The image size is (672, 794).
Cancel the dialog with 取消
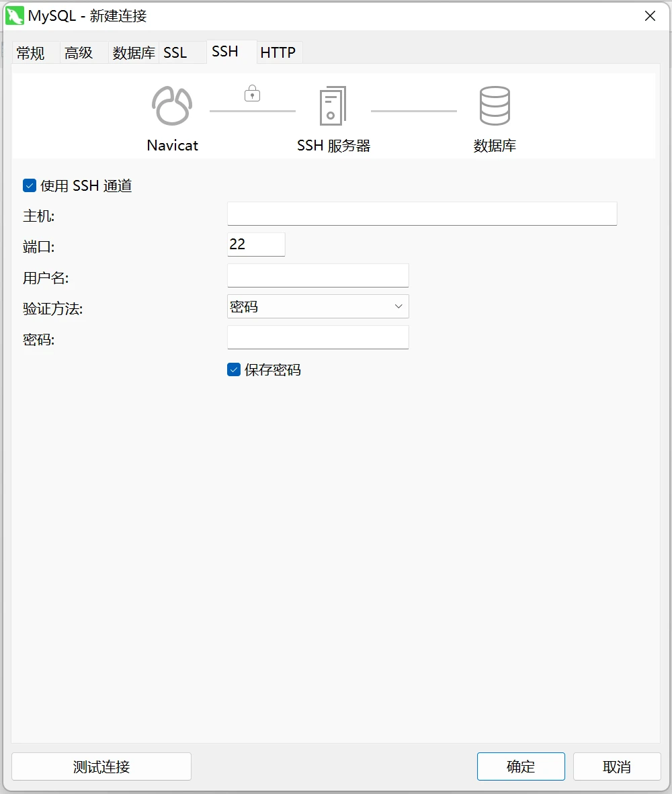tap(617, 766)
